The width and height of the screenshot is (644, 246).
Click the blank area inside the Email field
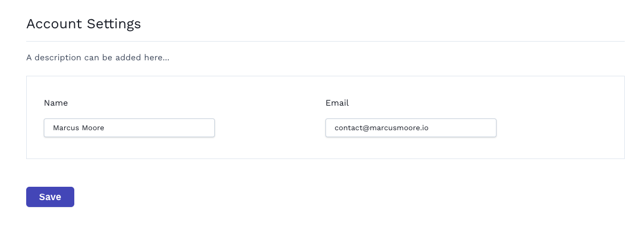click(x=462, y=128)
